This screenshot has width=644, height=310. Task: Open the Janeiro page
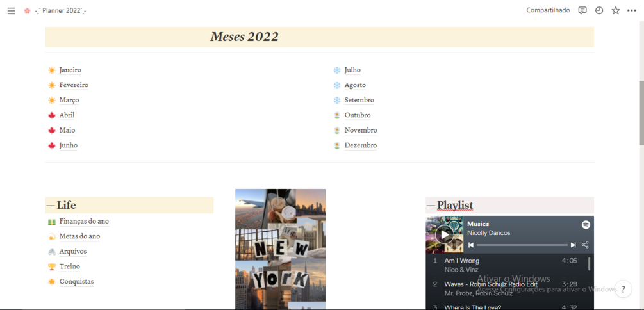70,70
